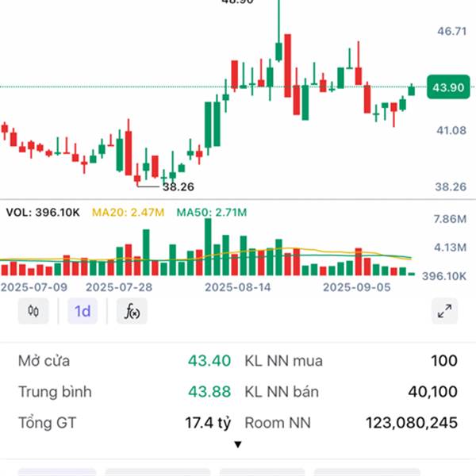Open the f(x) indicators menu
Screen dimensions: 476x476
click(x=132, y=311)
